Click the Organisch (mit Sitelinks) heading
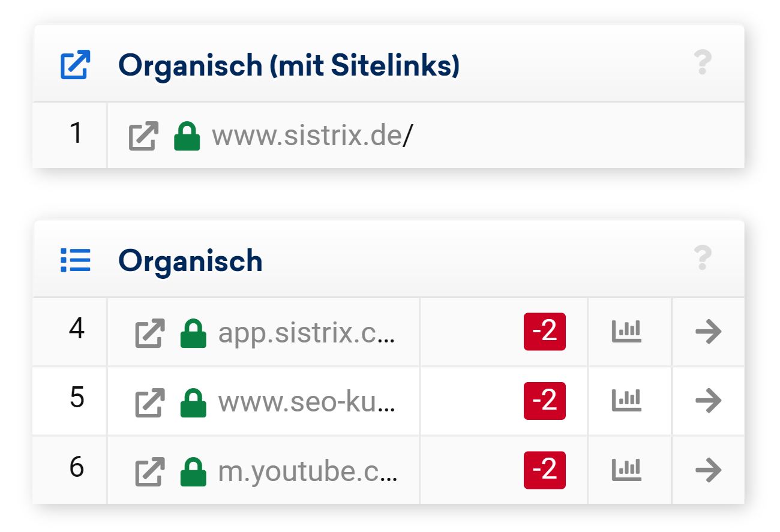The height and width of the screenshot is (532, 780). 289,65
